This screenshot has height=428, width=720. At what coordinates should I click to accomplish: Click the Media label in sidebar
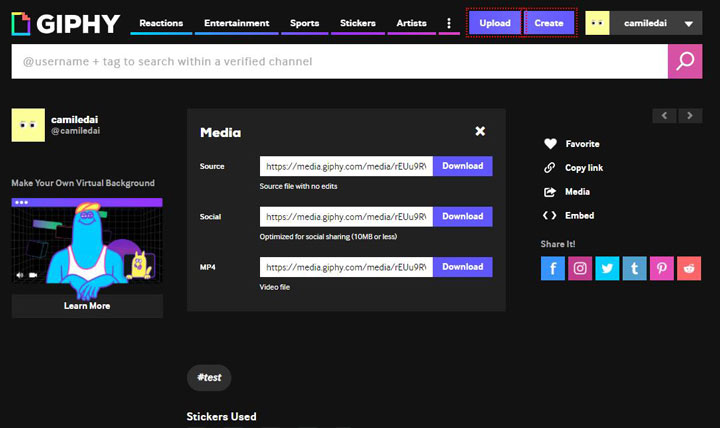click(577, 191)
